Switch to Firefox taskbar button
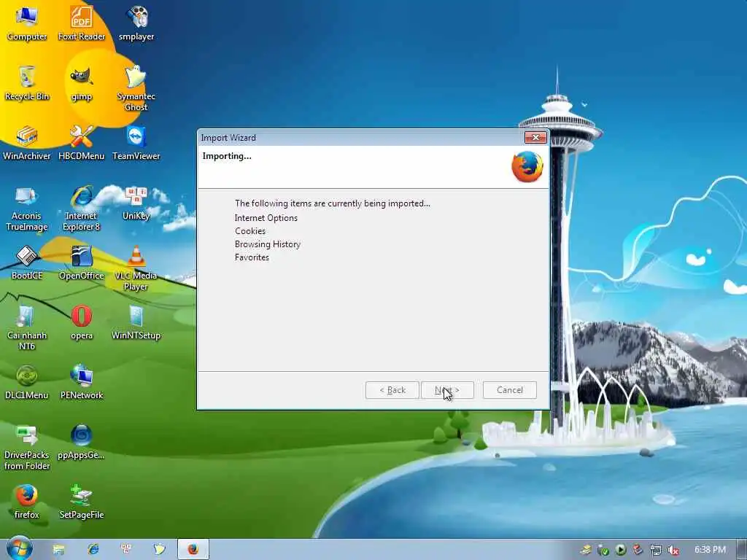The image size is (747, 560). coord(193,550)
